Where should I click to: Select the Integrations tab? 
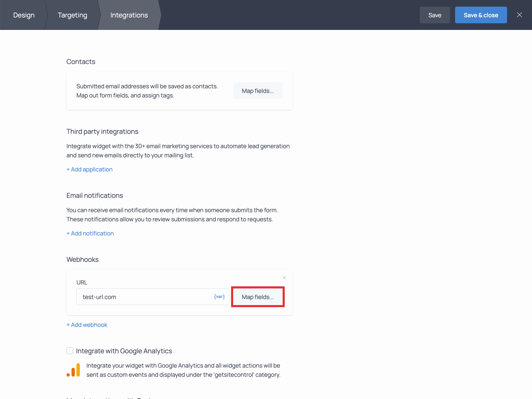tap(129, 15)
